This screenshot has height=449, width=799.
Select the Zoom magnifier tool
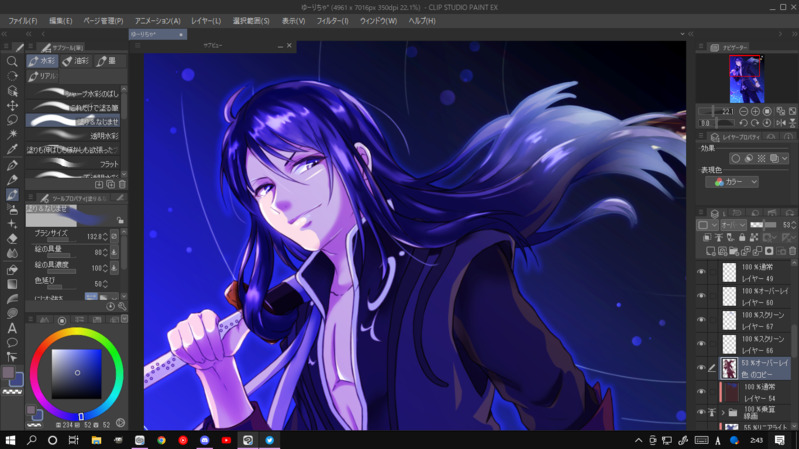coord(12,61)
